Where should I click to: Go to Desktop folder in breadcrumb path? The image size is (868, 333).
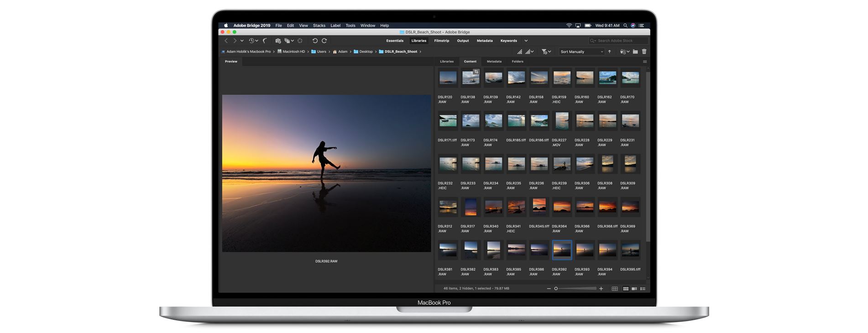click(366, 52)
